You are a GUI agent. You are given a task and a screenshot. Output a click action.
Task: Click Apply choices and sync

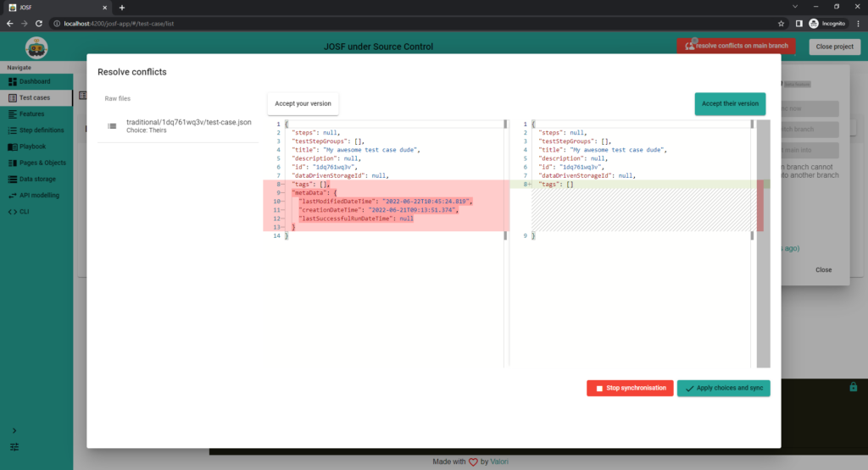pyautogui.click(x=723, y=388)
